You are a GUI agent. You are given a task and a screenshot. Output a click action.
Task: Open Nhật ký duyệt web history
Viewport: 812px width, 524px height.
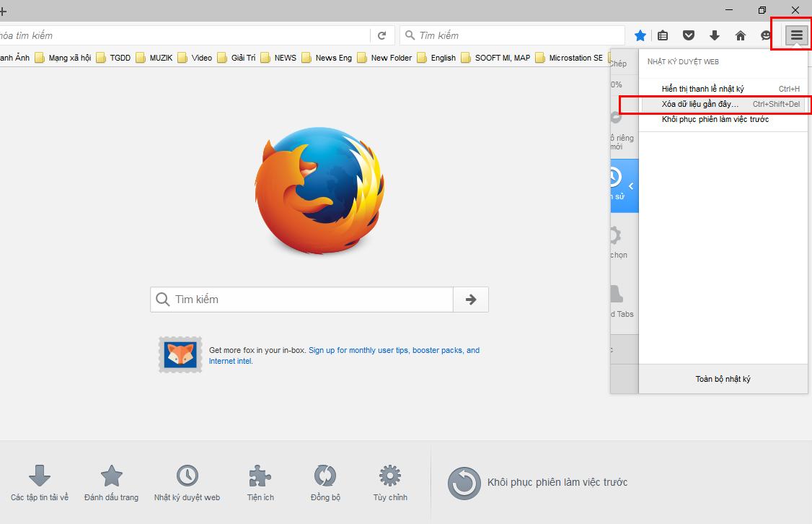(187, 483)
